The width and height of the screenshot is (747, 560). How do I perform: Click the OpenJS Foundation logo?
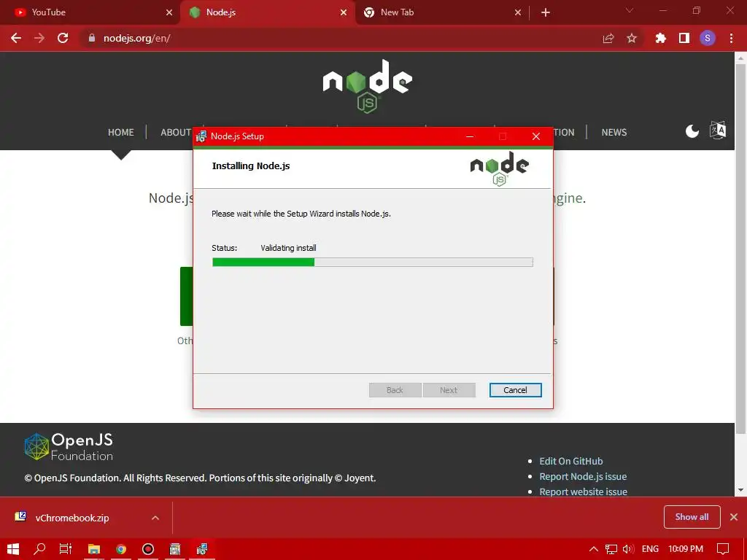(x=69, y=446)
